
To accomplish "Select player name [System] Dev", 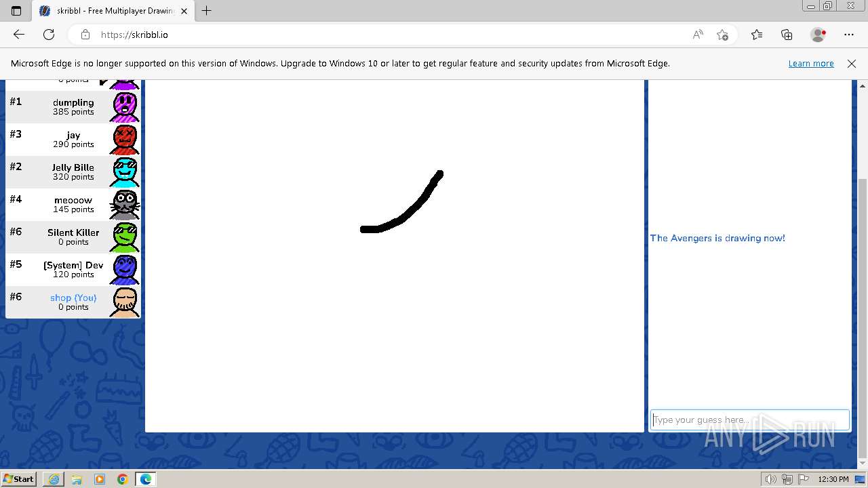I will coord(73,265).
